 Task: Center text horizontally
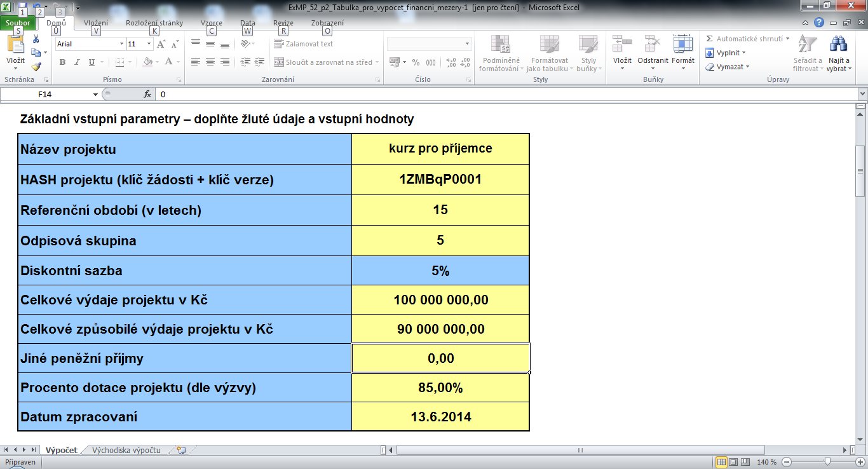click(x=210, y=62)
